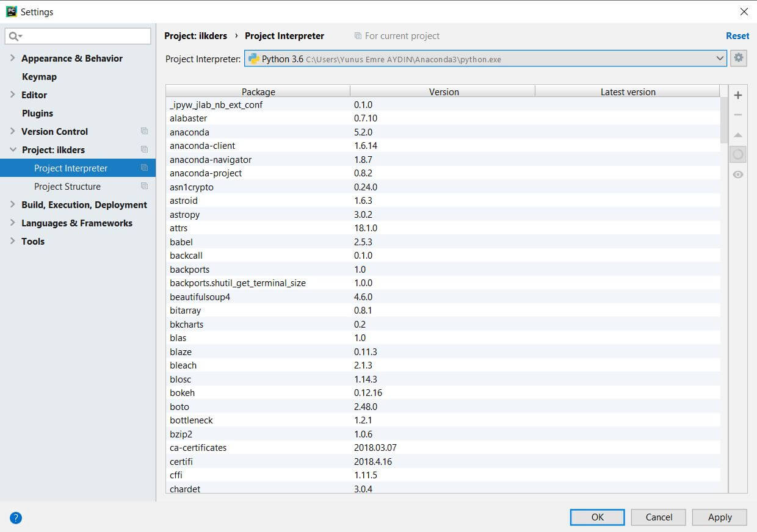Select the bzip2 package
This screenshot has height=532, width=757.
(443, 434)
